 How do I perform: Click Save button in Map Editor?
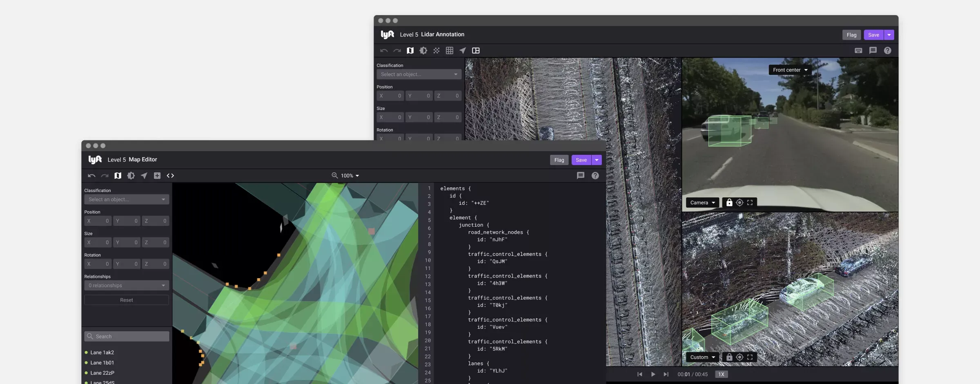[x=581, y=160]
